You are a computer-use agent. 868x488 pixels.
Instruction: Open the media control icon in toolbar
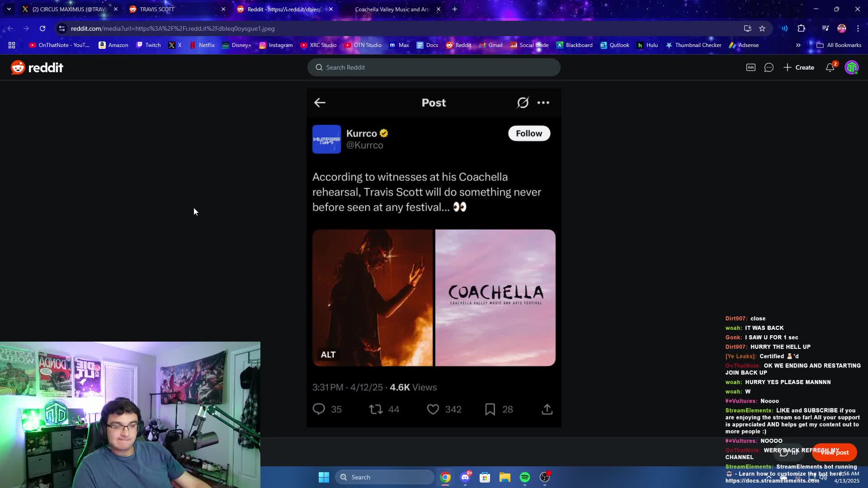825,28
